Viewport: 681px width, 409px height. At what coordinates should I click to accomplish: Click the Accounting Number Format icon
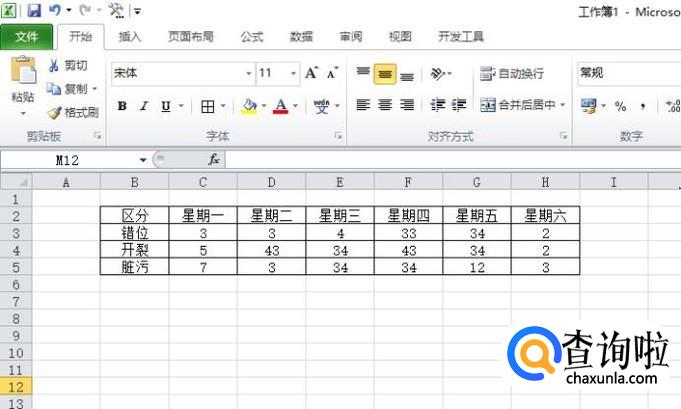[588, 106]
